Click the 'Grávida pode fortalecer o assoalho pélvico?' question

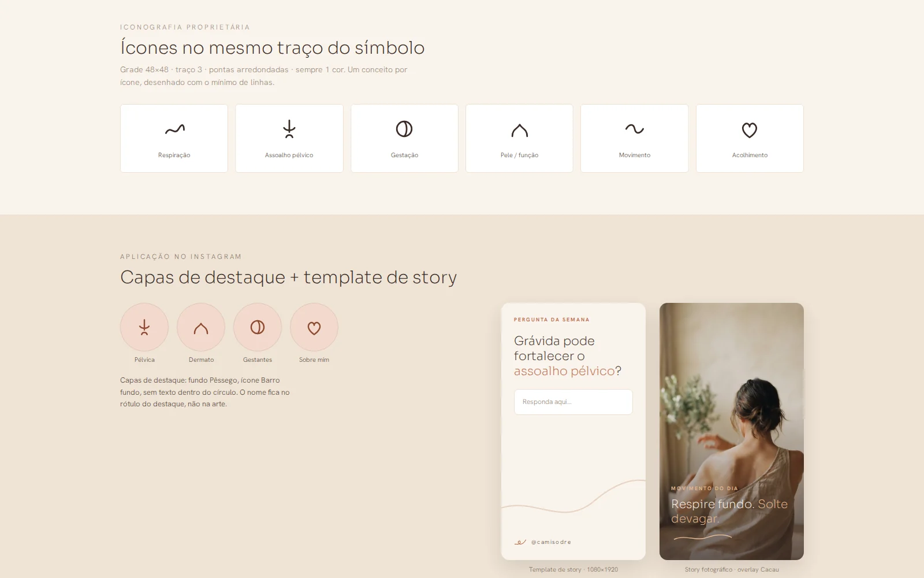568,356
